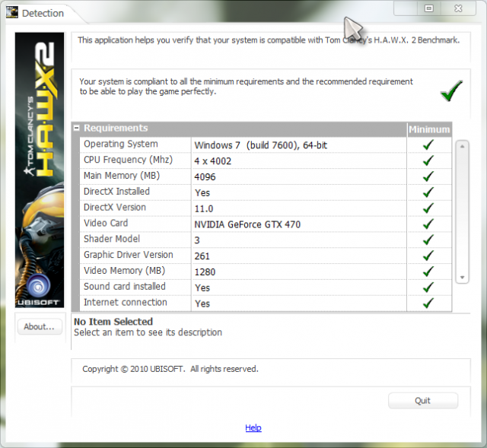Click the Graphic Driver Version green checkmark
487x448 pixels.
pyautogui.click(x=428, y=256)
